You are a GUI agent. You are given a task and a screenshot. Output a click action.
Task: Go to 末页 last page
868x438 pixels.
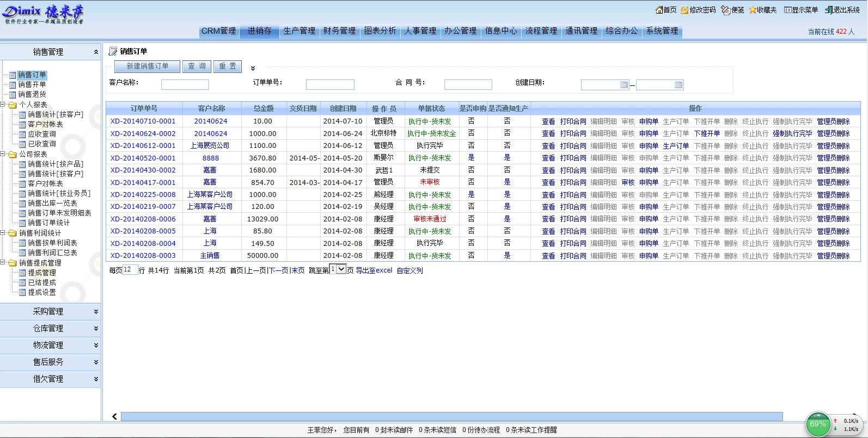[297, 270]
